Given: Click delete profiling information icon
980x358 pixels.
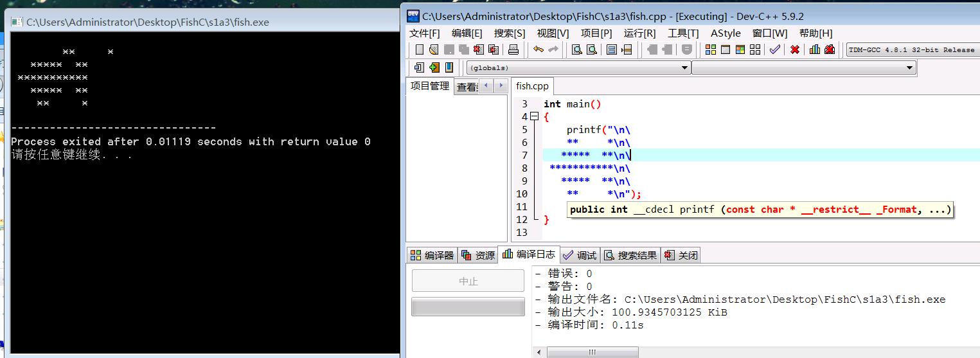Looking at the screenshot, I should (x=830, y=49).
